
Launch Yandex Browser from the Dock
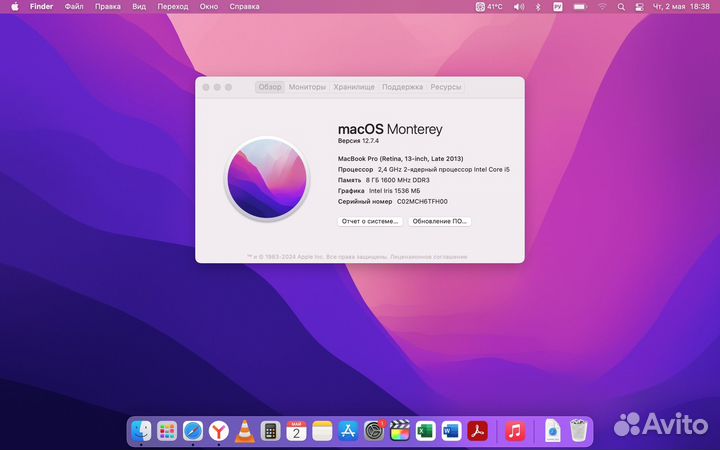point(219,431)
